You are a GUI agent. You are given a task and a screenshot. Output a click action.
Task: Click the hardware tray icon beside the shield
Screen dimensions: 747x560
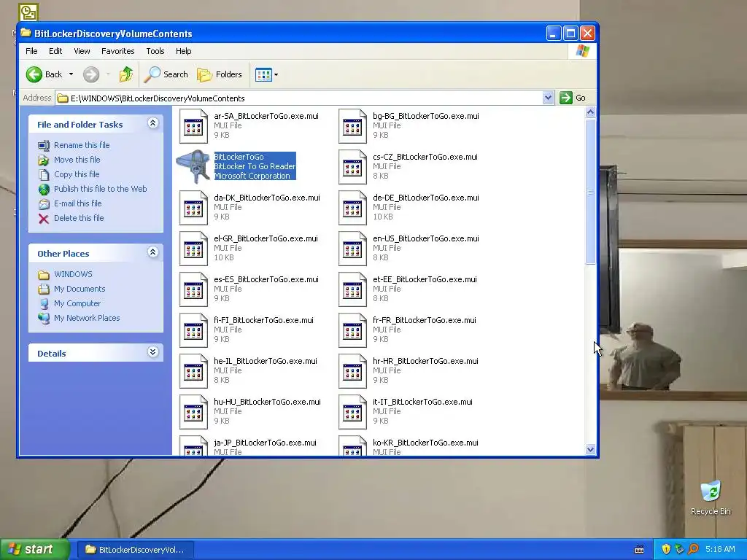point(679,549)
